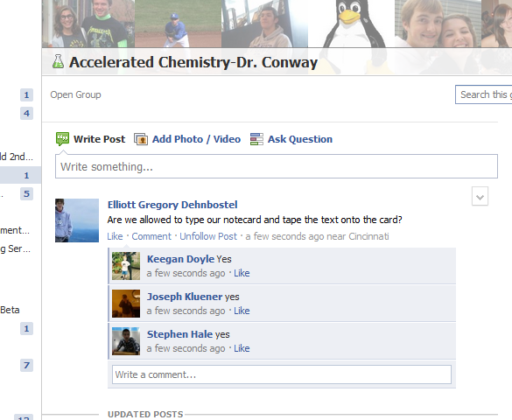Click Unfollow Post link
The image size is (512, 420).
[208, 236]
